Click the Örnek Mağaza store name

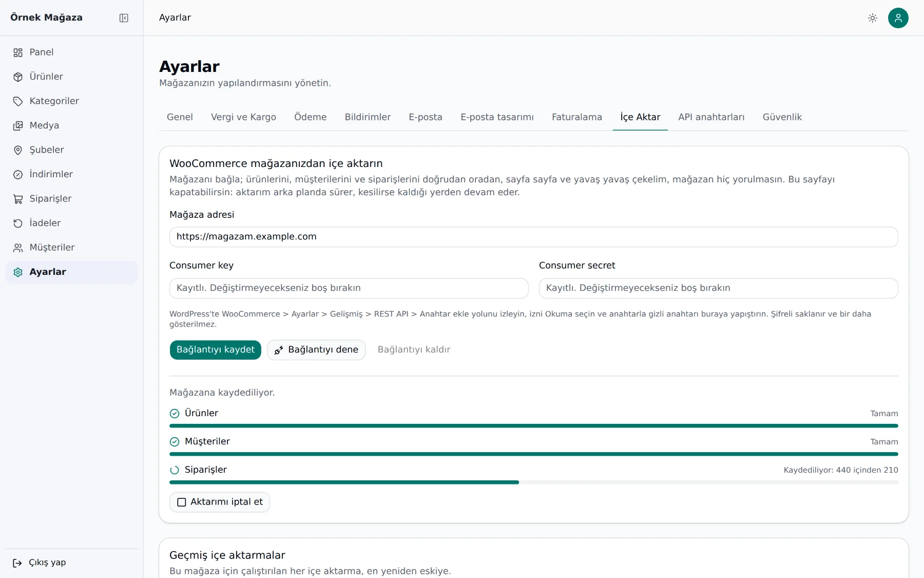[x=46, y=17]
